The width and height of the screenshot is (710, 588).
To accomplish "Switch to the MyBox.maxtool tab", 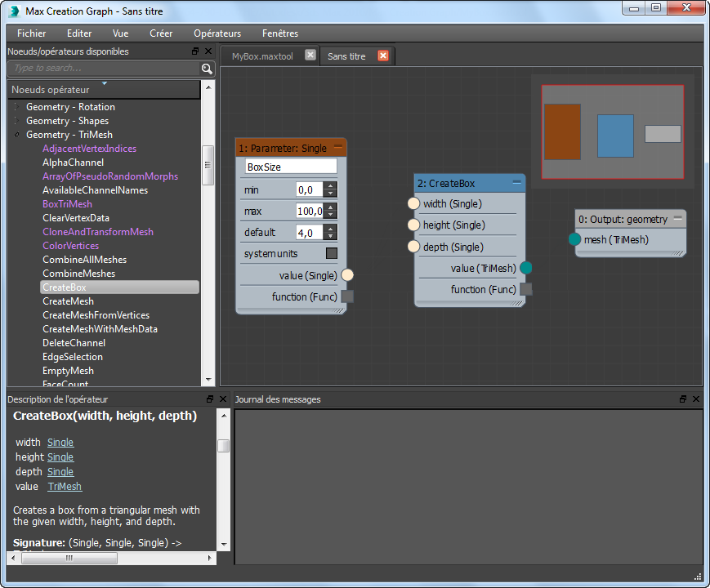I will click(262, 56).
